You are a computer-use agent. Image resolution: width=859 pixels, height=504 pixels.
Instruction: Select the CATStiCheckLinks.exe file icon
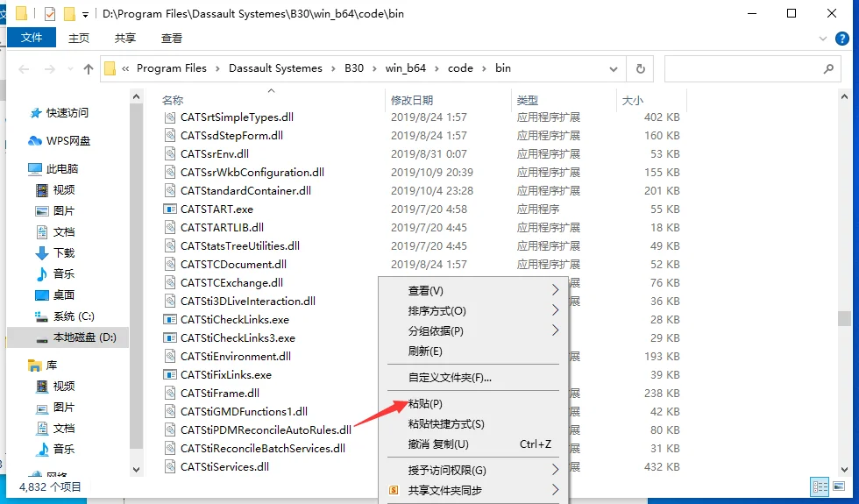point(170,320)
